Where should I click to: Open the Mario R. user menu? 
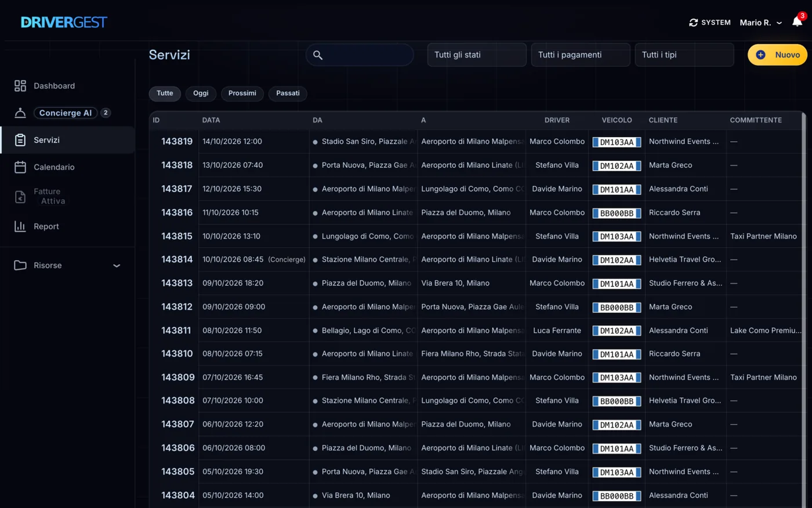[760, 23]
